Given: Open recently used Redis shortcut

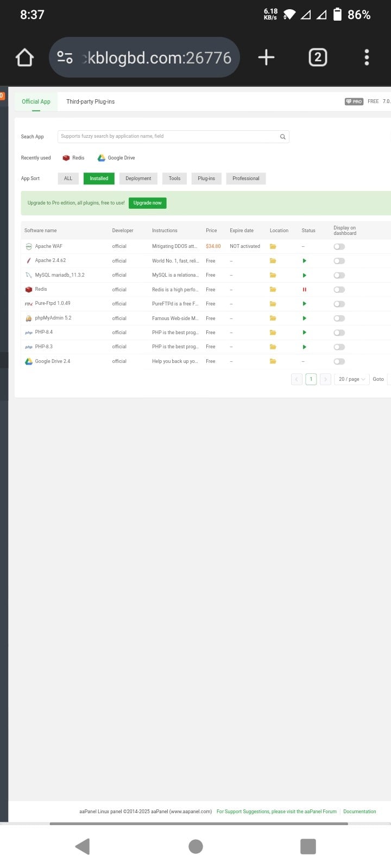Looking at the screenshot, I should point(73,158).
